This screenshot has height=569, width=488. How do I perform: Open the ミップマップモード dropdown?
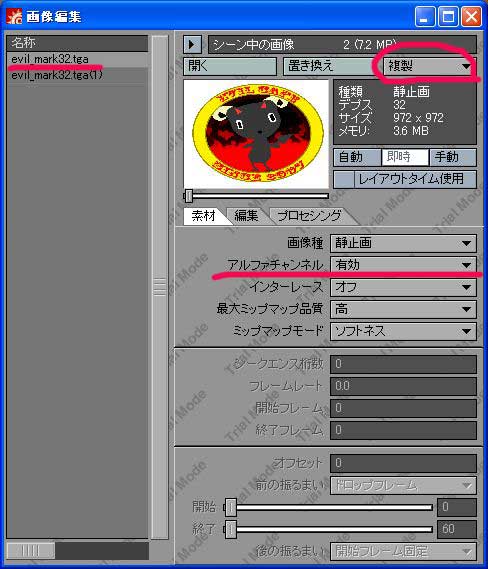coord(403,331)
